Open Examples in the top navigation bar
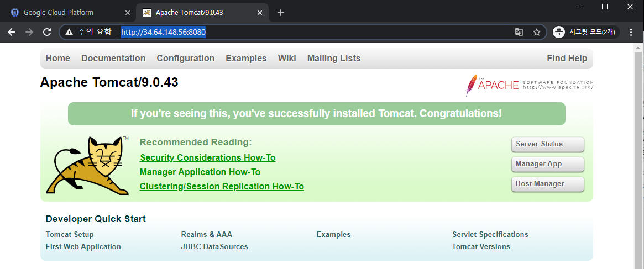This screenshot has height=269, width=644. tap(246, 59)
